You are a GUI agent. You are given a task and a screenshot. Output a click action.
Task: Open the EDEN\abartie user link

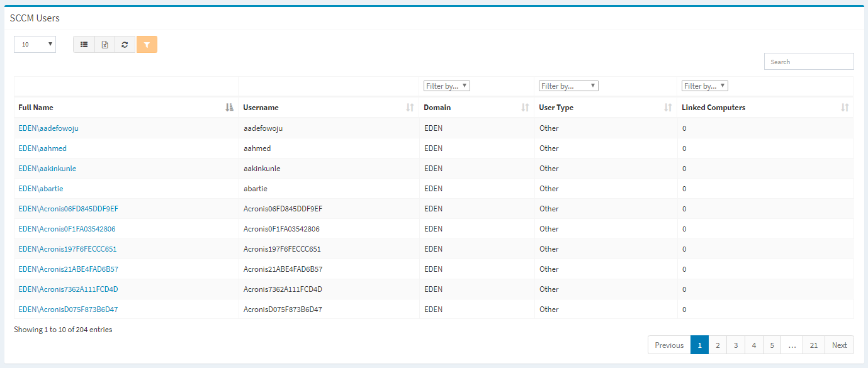pyautogui.click(x=41, y=189)
